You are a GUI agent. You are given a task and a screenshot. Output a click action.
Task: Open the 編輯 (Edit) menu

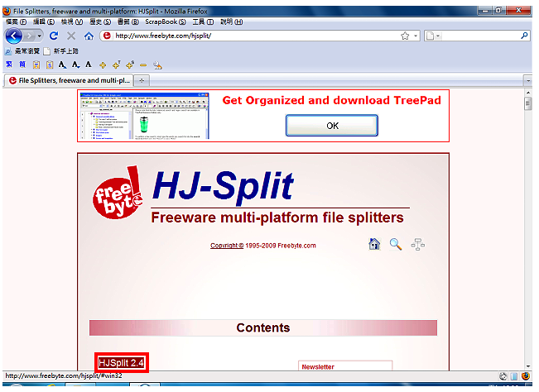44,22
